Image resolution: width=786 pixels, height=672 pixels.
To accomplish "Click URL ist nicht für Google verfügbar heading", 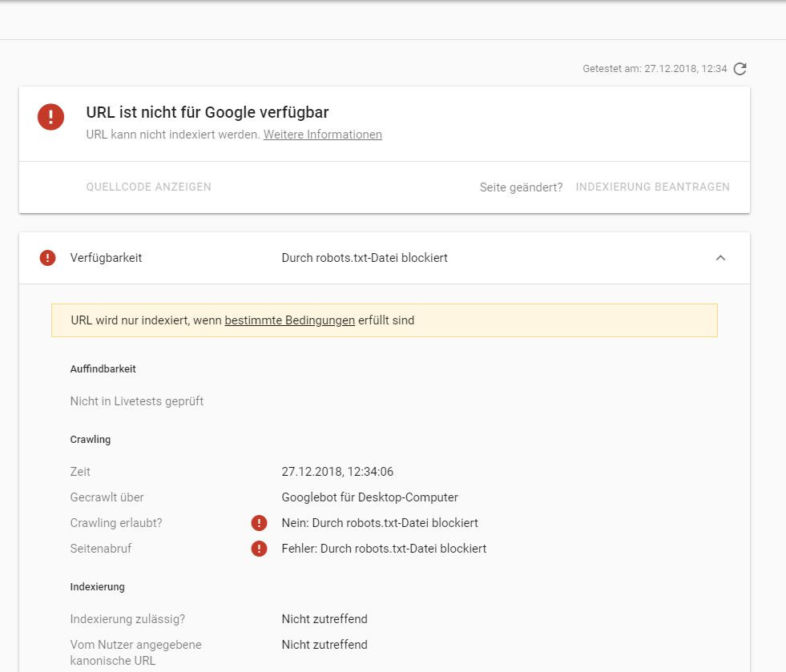I will 208,112.
